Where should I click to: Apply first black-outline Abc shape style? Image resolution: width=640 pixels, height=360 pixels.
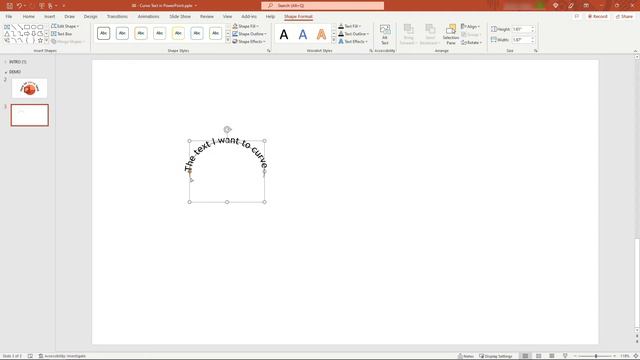104,33
